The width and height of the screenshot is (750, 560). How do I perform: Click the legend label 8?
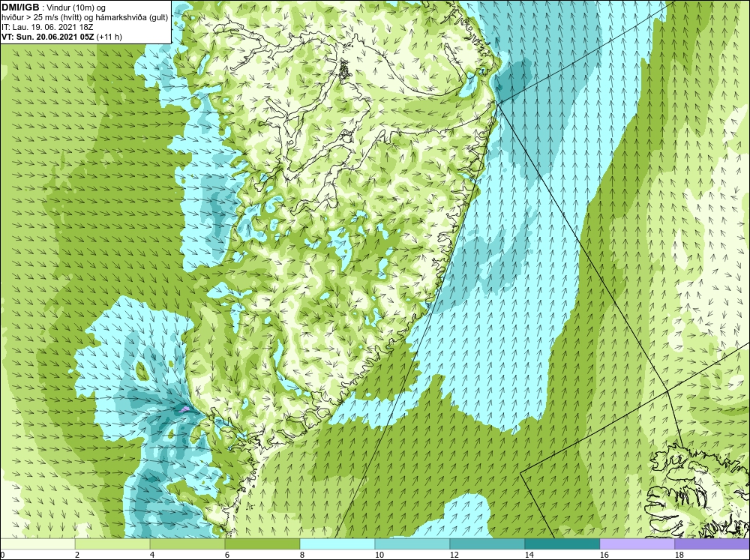click(303, 555)
